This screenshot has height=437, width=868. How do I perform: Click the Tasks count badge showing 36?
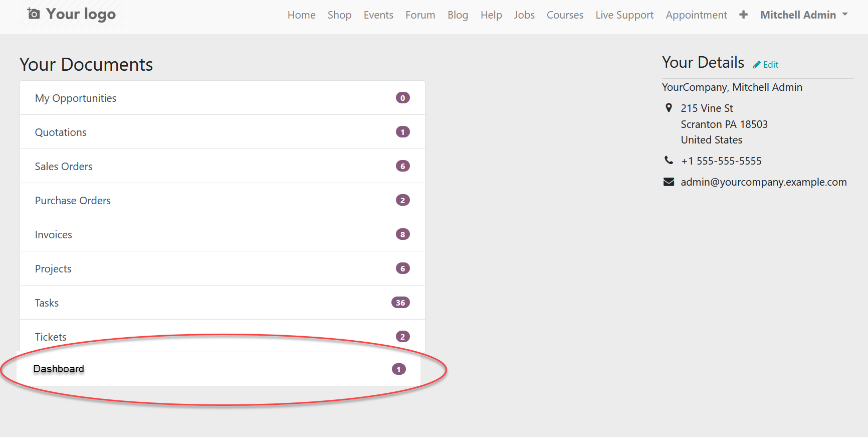coord(400,303)
